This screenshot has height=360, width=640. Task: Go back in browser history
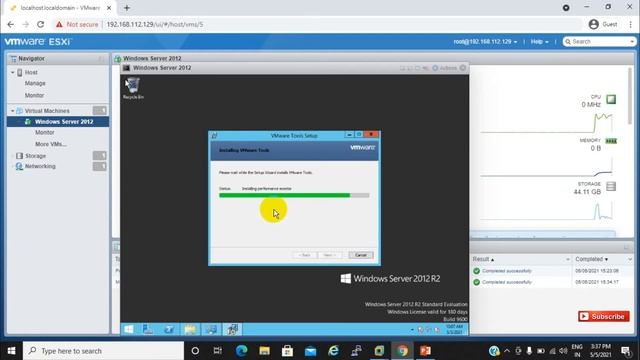tap(11, 24)
